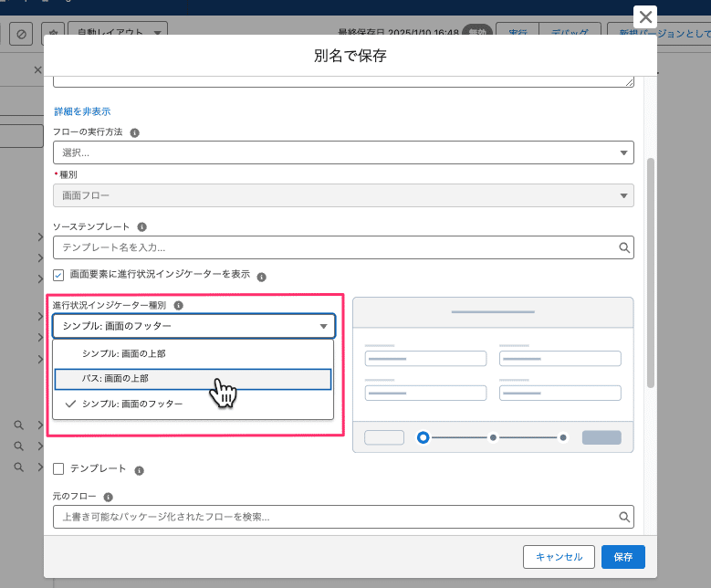Select シンプル: 画面のフッター option

click(x=193, y=404)
